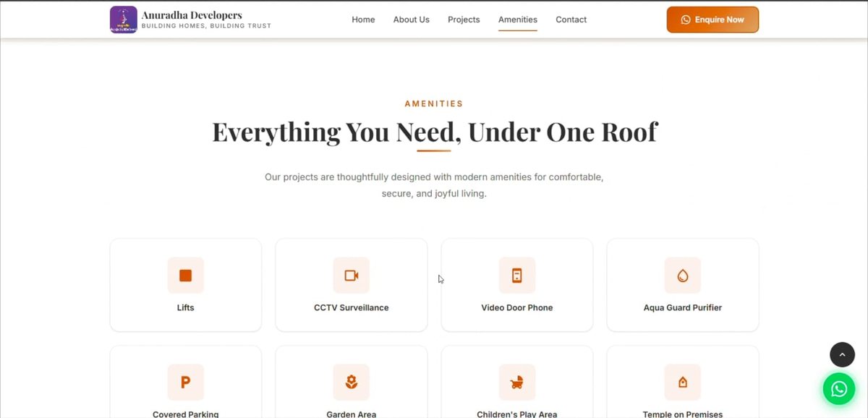This screenshot has width=868, height=418.
Task: Select the Amenities nav item
Action: coord(518,20)
